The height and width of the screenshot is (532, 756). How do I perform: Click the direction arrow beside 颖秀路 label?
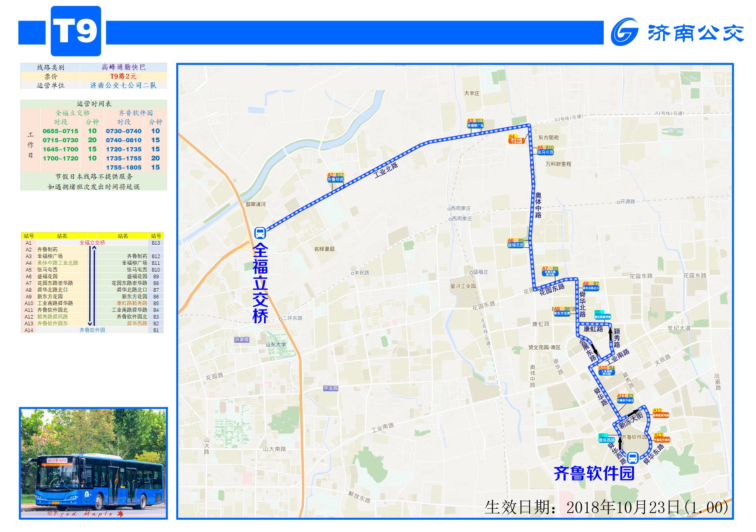pos(610,334)
